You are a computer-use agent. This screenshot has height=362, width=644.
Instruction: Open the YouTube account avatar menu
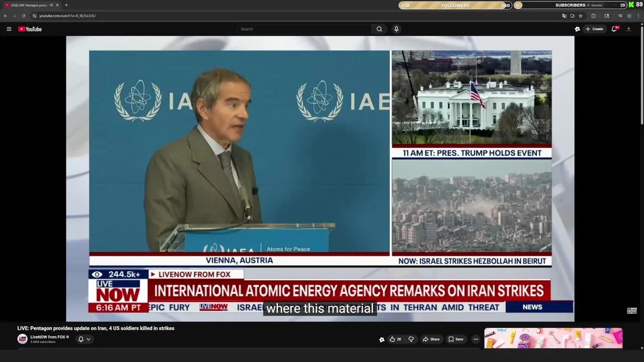pyautogui.click(x=629, y=29)
